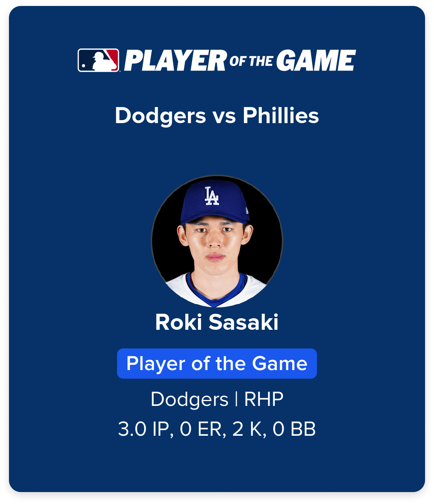Click the MLB batter silhouette logo
Viewport: 434px width, 504px height.
point(98,60)
